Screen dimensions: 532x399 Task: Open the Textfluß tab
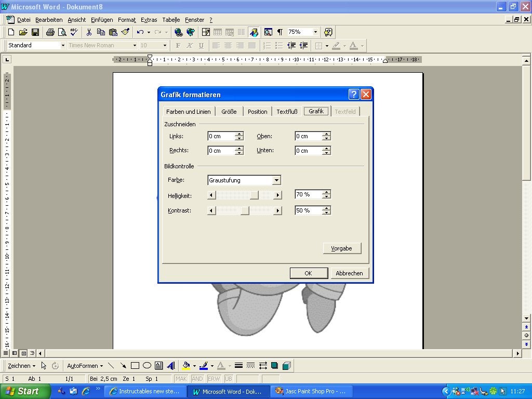pos(287,112)
